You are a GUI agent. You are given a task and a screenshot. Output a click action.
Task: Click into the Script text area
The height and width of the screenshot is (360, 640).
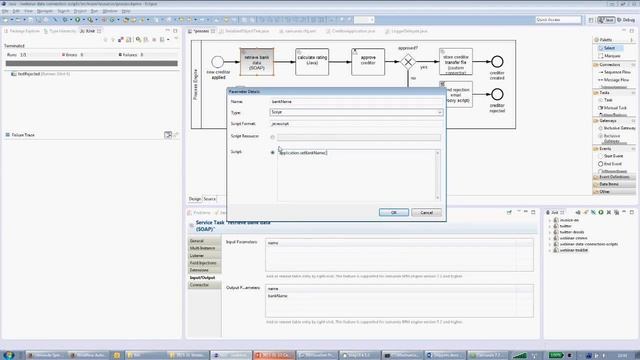[x=356, y=175]
